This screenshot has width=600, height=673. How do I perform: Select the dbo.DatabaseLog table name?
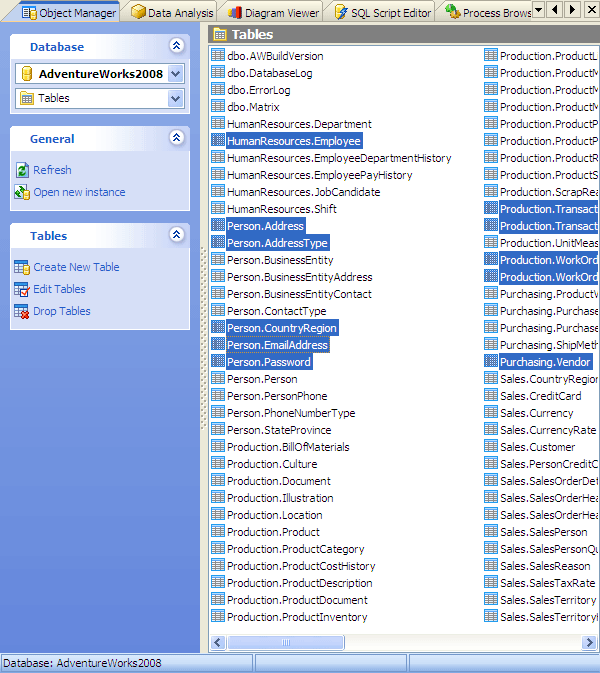pyautogui.click(x=270, y=73)
